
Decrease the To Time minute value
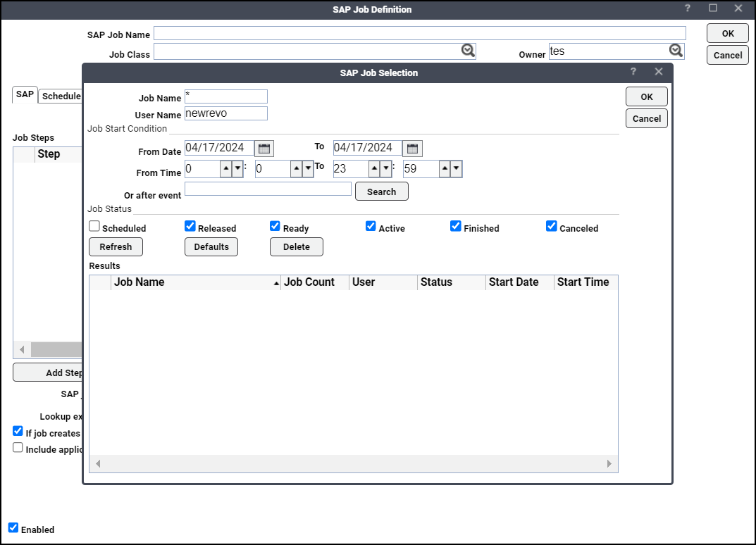(456, 169)
